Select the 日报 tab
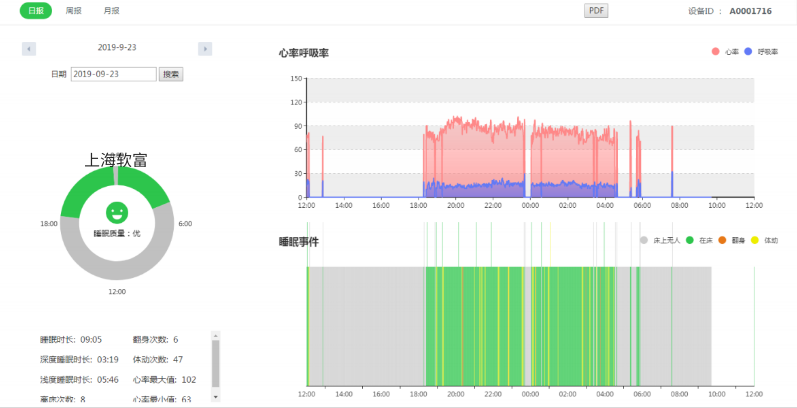This screenshot has width=797, height=408. [36, 11]
